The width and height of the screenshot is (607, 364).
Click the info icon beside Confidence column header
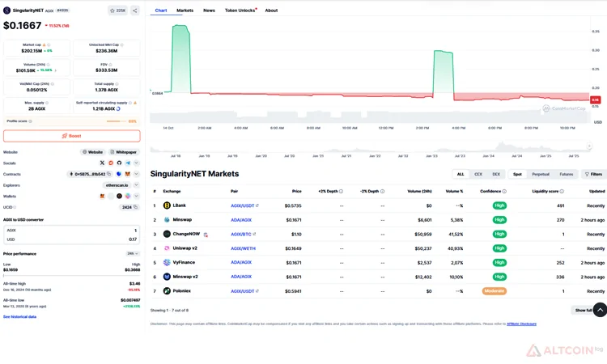click(504, 191)
